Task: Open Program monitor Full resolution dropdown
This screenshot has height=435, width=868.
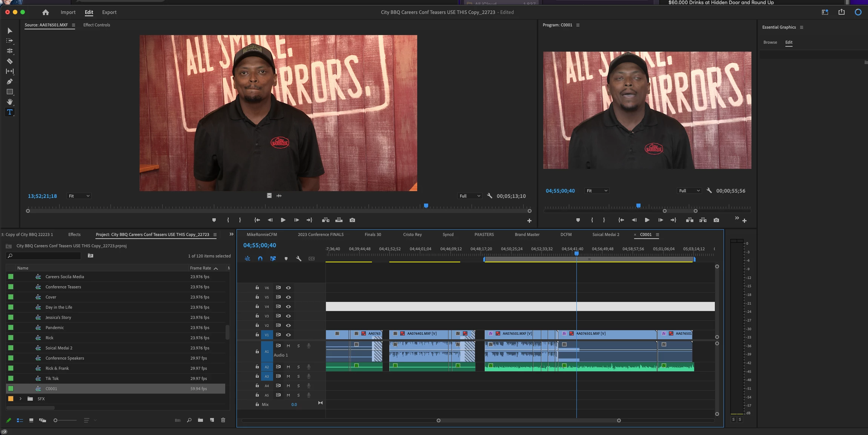Action: tap(689, 191)
